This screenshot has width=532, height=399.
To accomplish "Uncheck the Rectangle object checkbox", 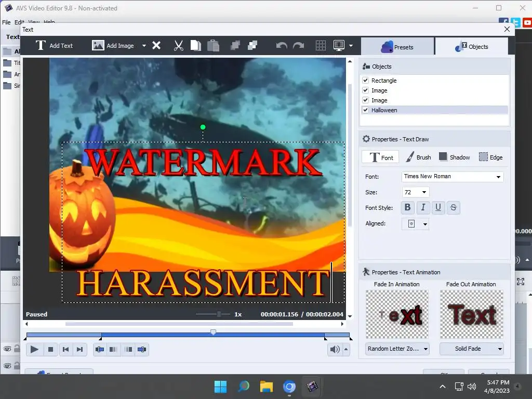I will (365, 81).
